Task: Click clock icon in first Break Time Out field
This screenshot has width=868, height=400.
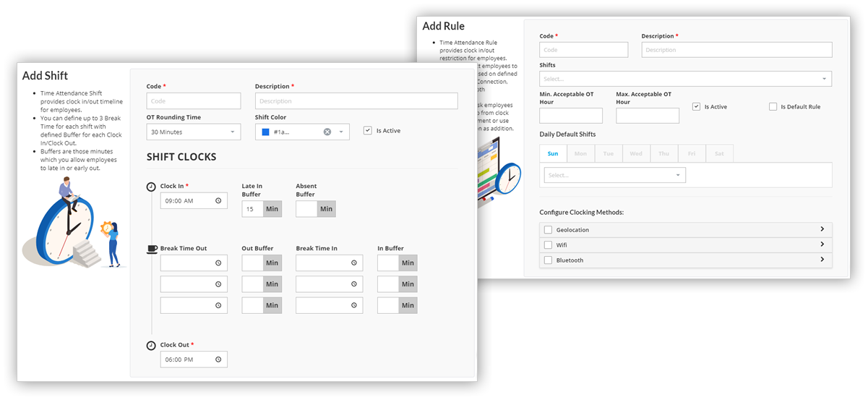Action: click(x=218, y=263)
